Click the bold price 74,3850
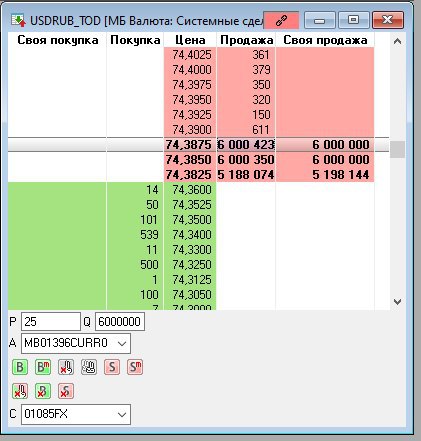Image resolution: width=421 pixels, height=441 pixels. tap(189, 160)
